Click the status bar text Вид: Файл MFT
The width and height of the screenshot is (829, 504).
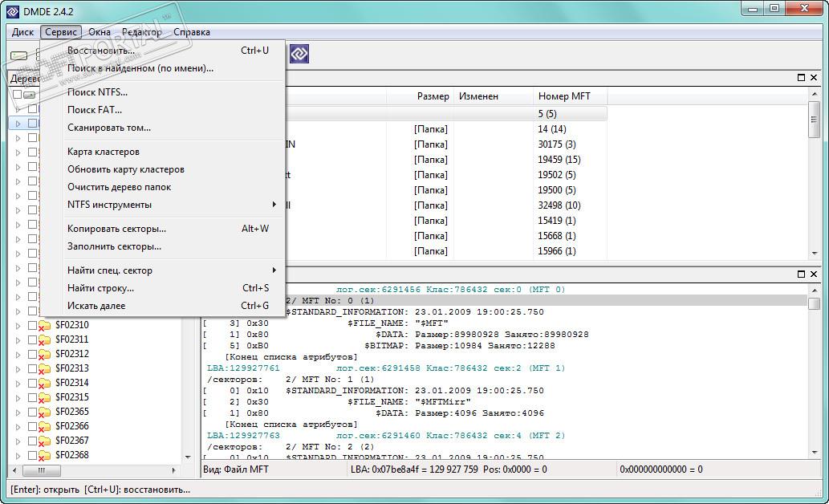click(236, 469)
